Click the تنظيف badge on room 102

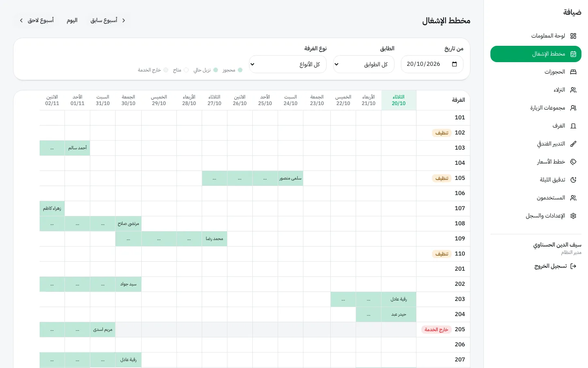pos(442,133)
